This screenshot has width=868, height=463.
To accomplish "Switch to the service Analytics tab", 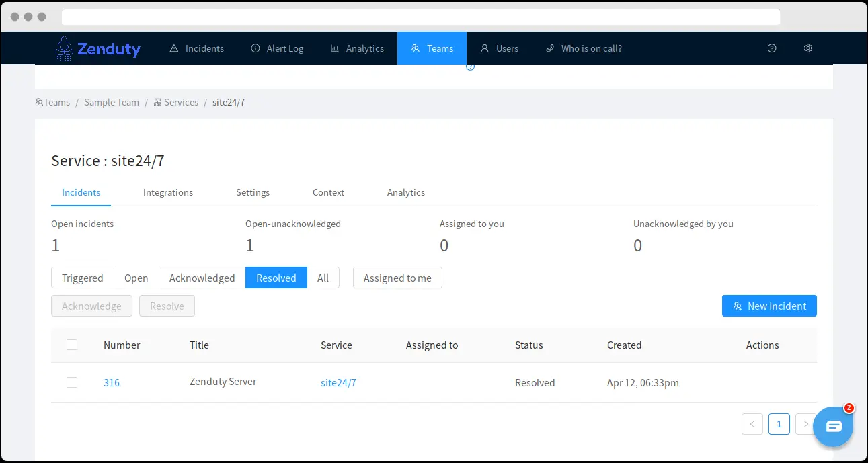I will click(406, 192).
